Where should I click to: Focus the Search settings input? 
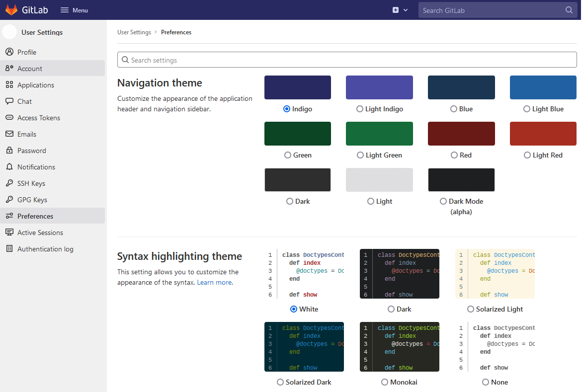click(x=347, y=60)
